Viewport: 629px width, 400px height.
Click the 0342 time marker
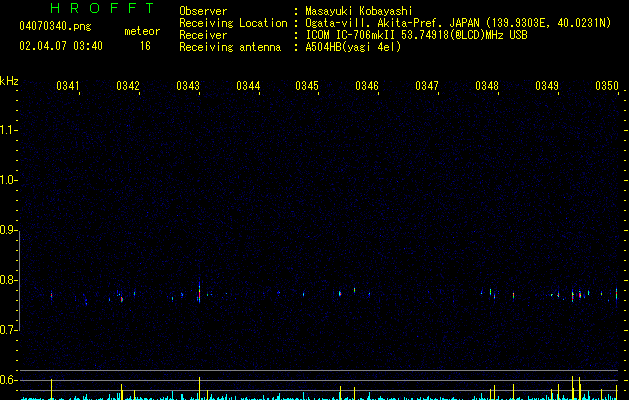(128, 85)
